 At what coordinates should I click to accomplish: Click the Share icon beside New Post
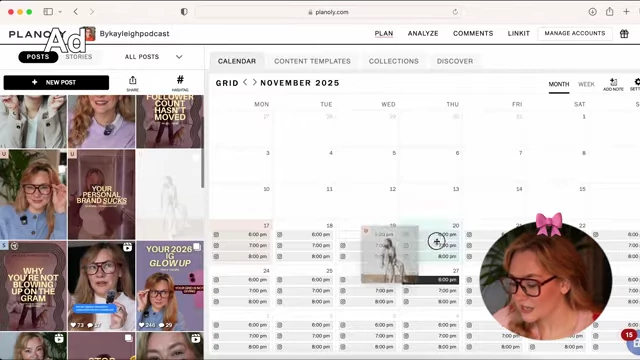[x=132, y=83]
